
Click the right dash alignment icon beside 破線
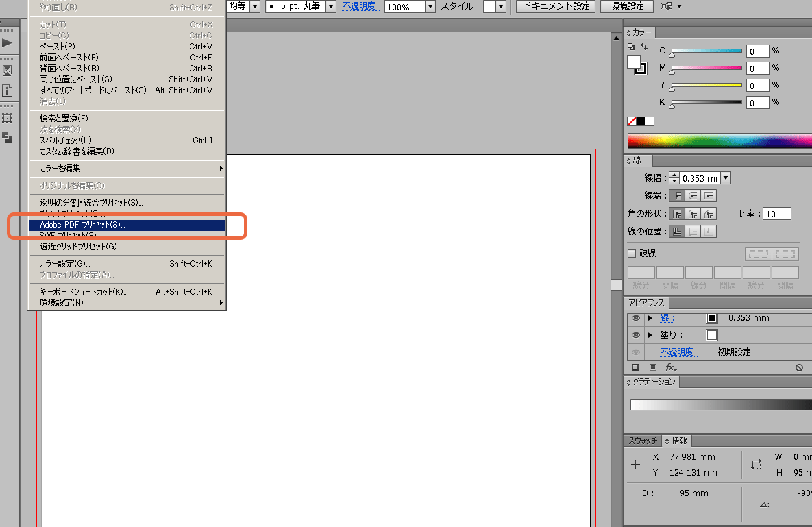pos(785,254)
